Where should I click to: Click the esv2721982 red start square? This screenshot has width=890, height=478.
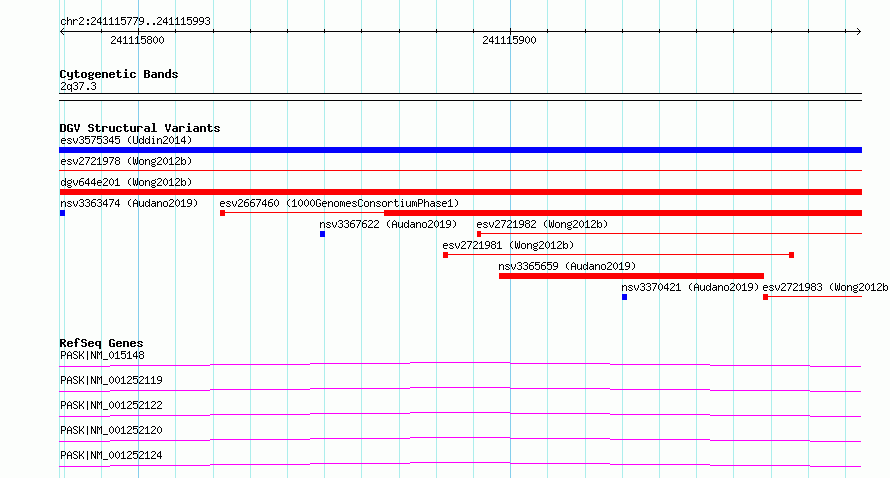[x=479, y=234]
